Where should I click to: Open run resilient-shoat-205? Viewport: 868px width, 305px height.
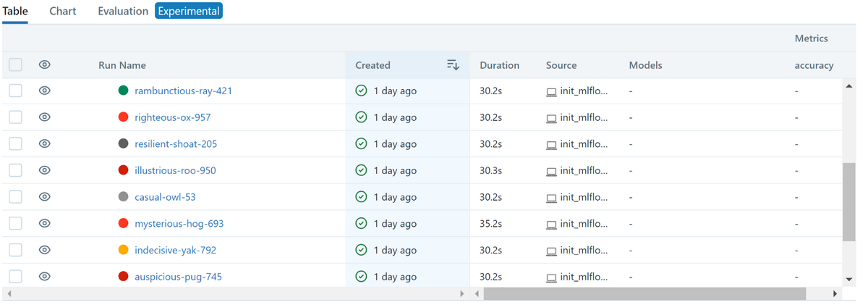pos(176,143)
